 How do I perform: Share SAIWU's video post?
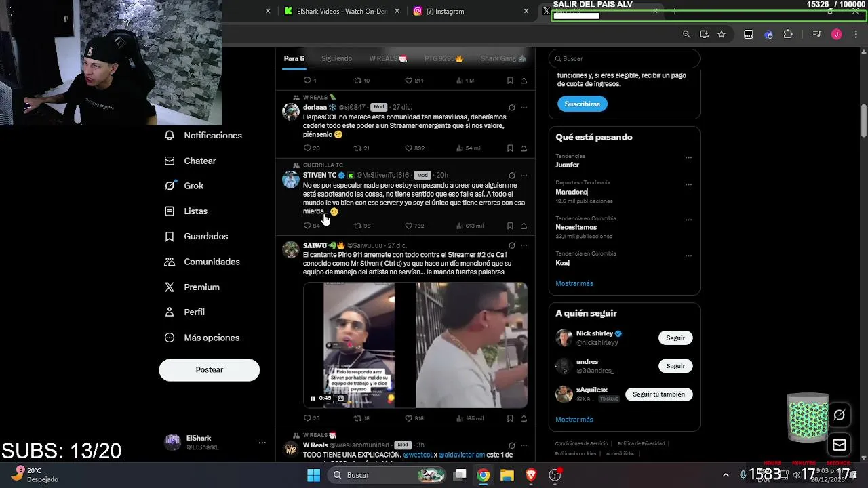(x=524, y=418)
